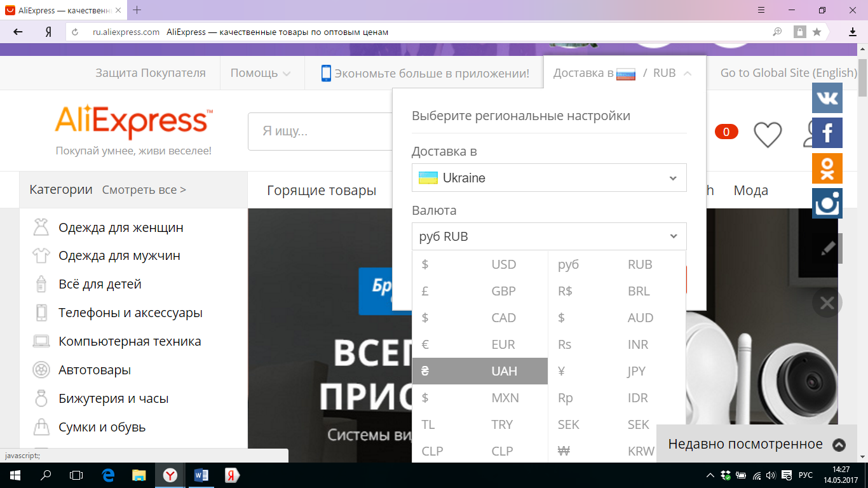868x488 pixels.
Task: Open Instagram social icon
Action: tap(827, 203)
